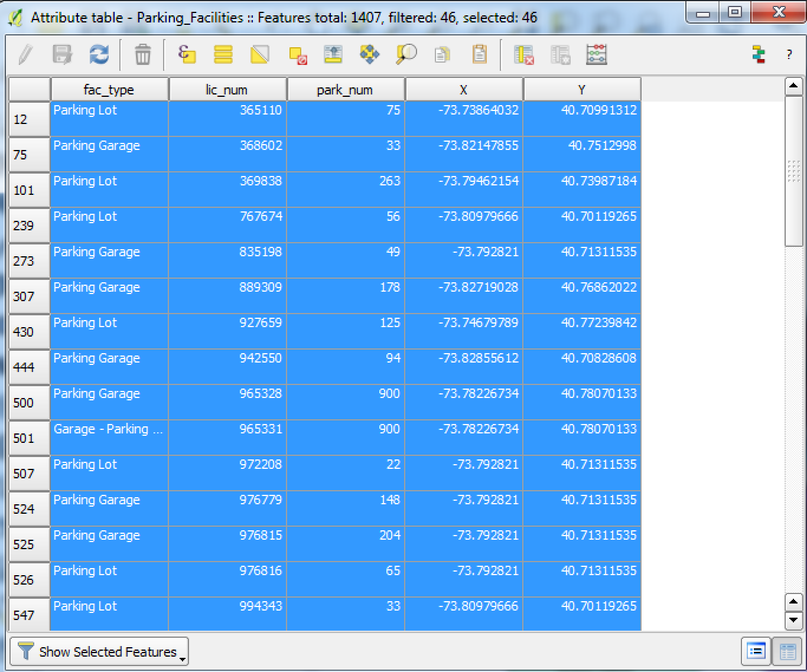
Task: Click the park_num cell 204
Action: tap(346, 544)
